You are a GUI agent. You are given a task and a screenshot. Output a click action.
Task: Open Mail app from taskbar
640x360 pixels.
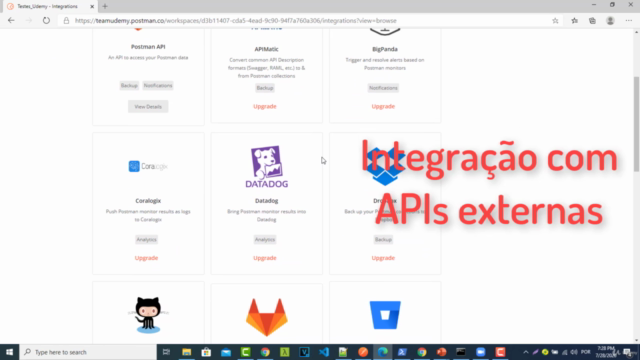226,352
